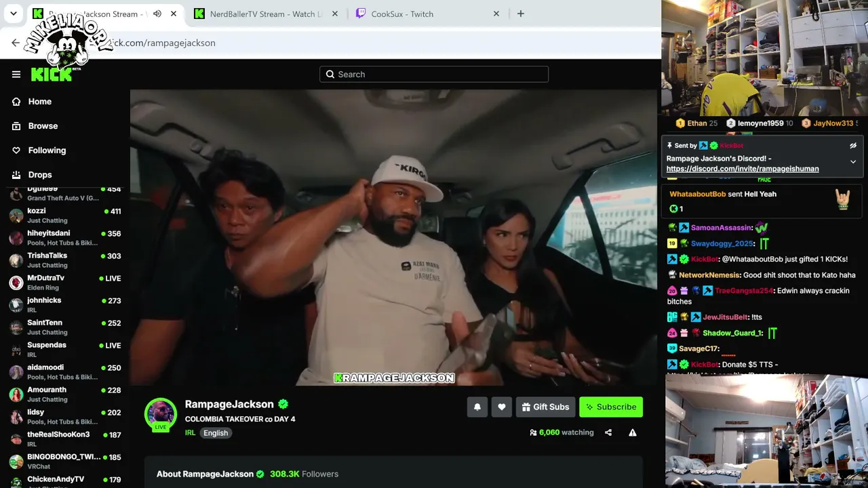Click Swaydoggy_2025 username in chat
The height and width of the screenshot is (488, 868).
click(722, 243)
